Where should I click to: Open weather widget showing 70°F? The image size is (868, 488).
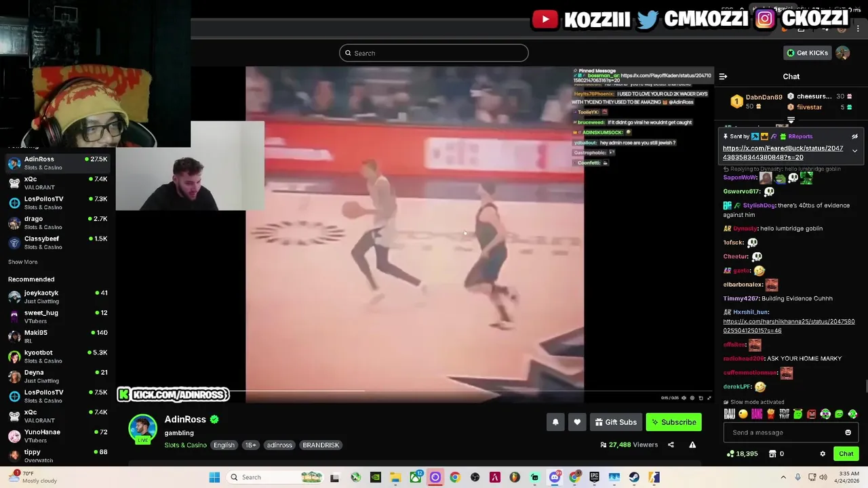(33, 477)
